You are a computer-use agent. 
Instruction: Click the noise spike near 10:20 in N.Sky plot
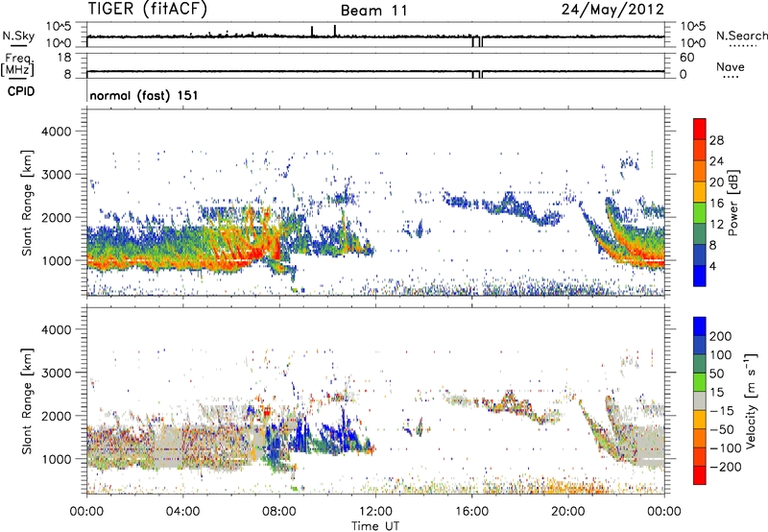coord(335,31)
